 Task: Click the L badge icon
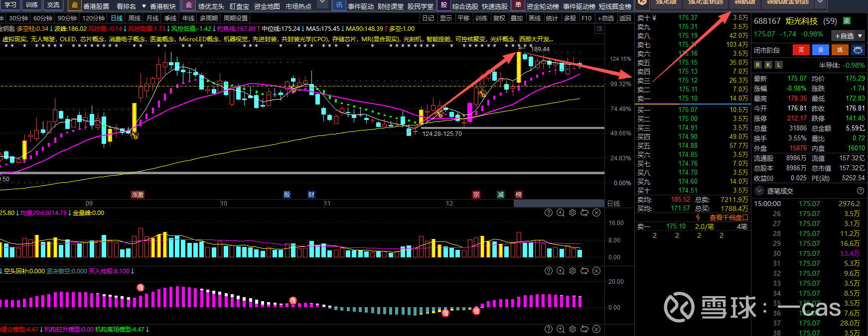pyautogui.click(x=779, y=65)
